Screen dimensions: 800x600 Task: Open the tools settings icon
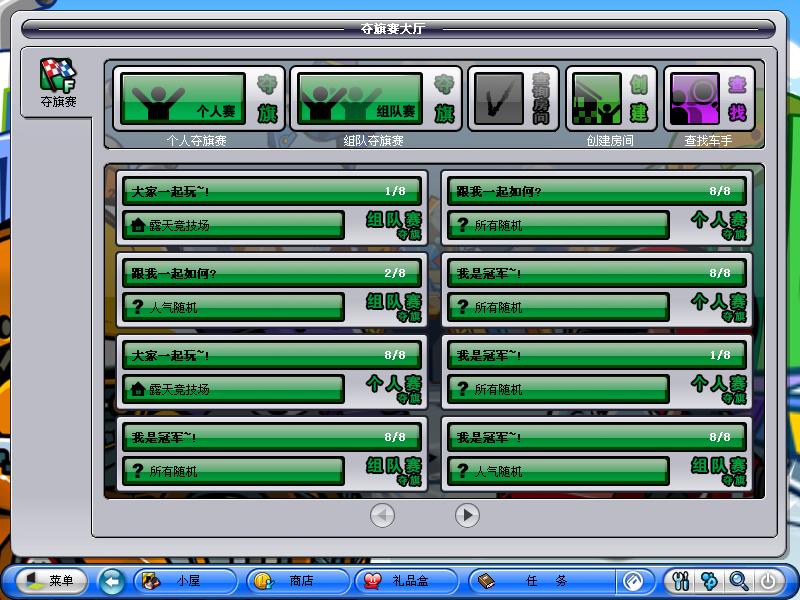[683, 580]
